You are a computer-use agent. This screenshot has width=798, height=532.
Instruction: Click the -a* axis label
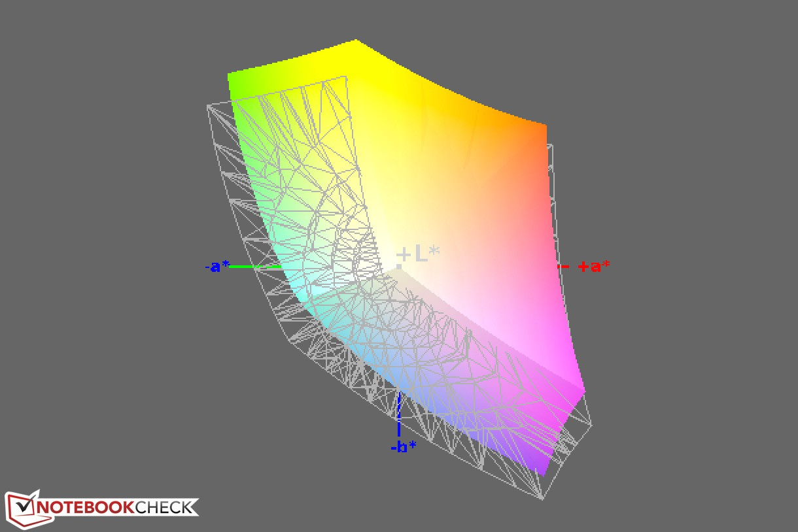point(217,267)
